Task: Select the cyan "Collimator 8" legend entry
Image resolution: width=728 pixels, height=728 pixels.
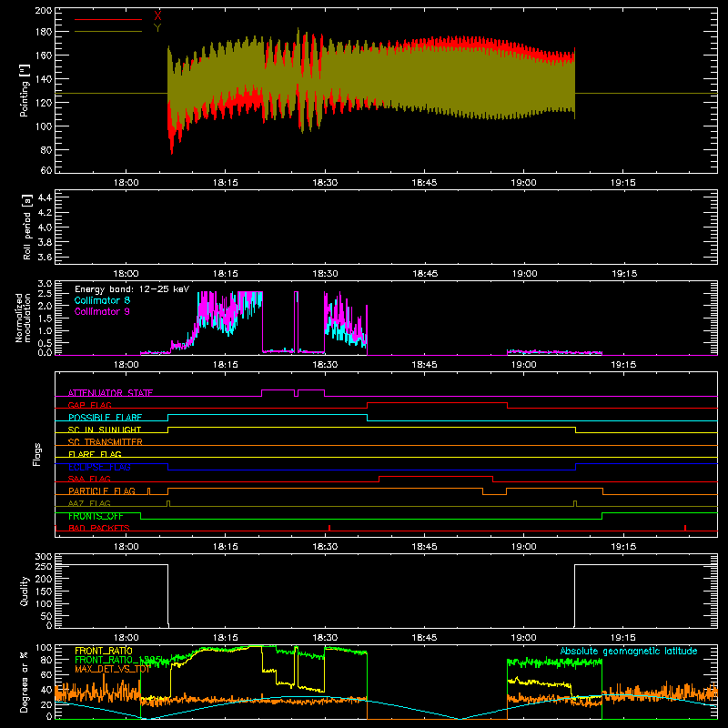Action: [x=102, y=300]
